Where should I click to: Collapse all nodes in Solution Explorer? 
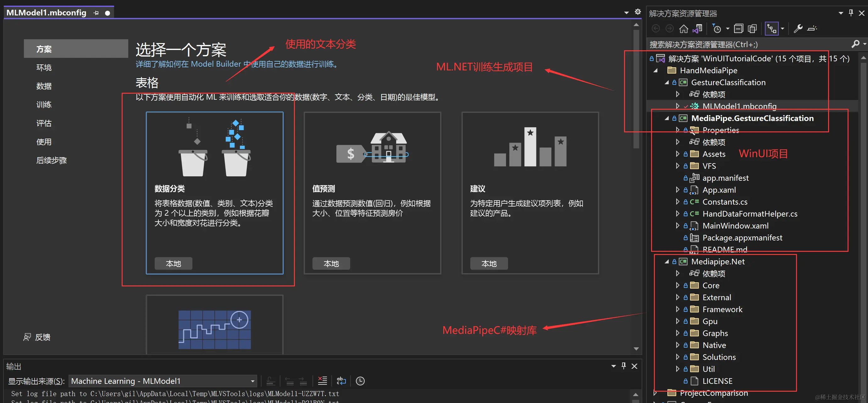(738, 29)
